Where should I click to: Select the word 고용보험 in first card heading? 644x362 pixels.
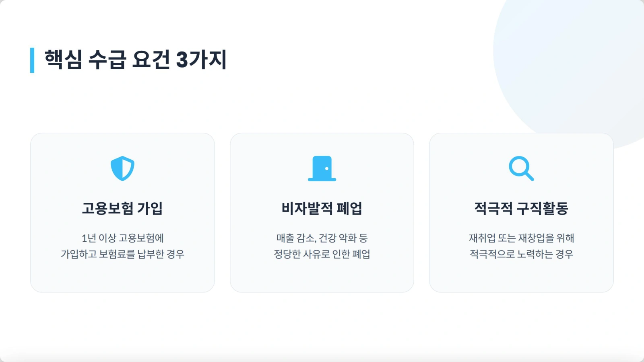(x=107, y=208)
